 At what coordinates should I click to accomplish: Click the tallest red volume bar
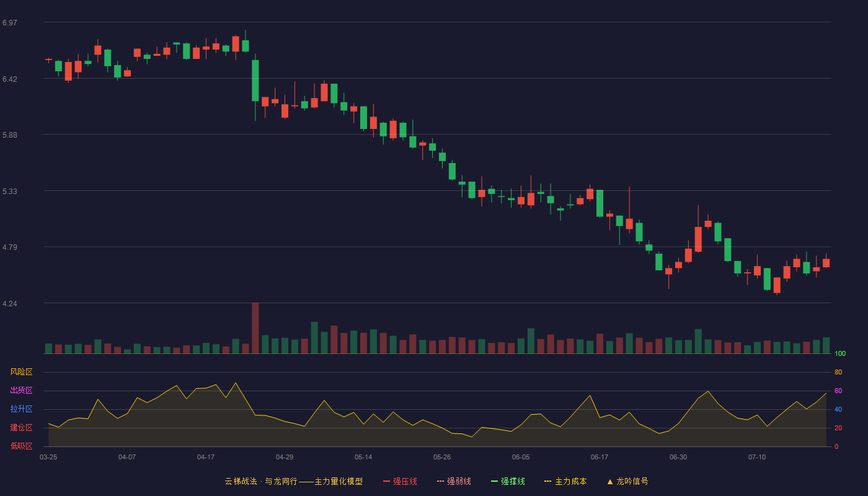pos(255,328)
